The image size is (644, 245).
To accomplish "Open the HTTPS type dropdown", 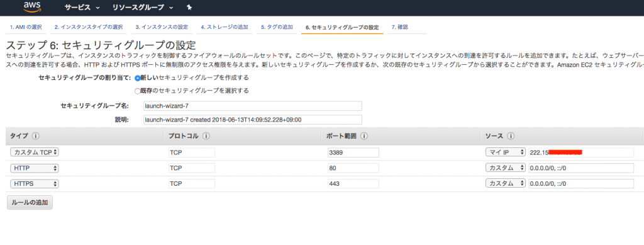I will pyautogui.click(x=35, y=184).
